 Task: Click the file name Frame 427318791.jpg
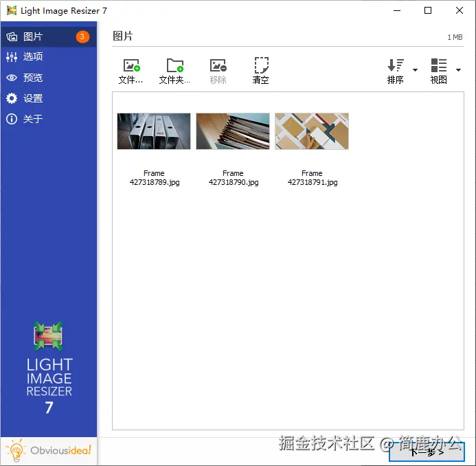point(313,178)
